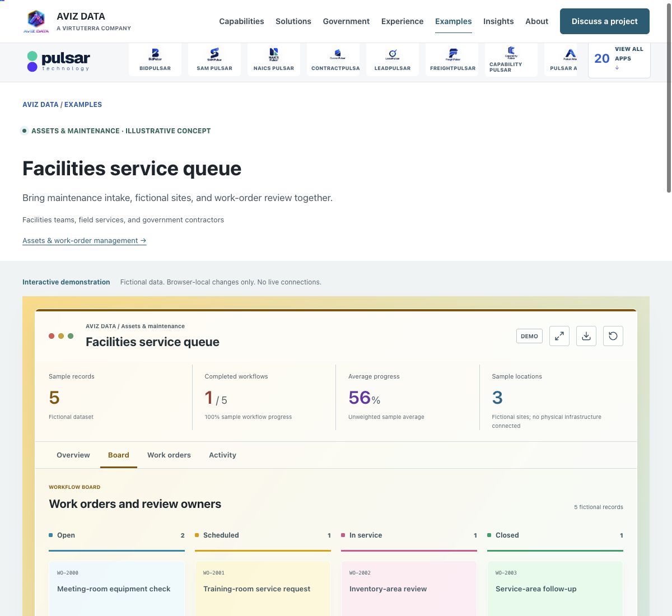
Task: Click the WO-2001 work order ID
Action: point(214,573)
